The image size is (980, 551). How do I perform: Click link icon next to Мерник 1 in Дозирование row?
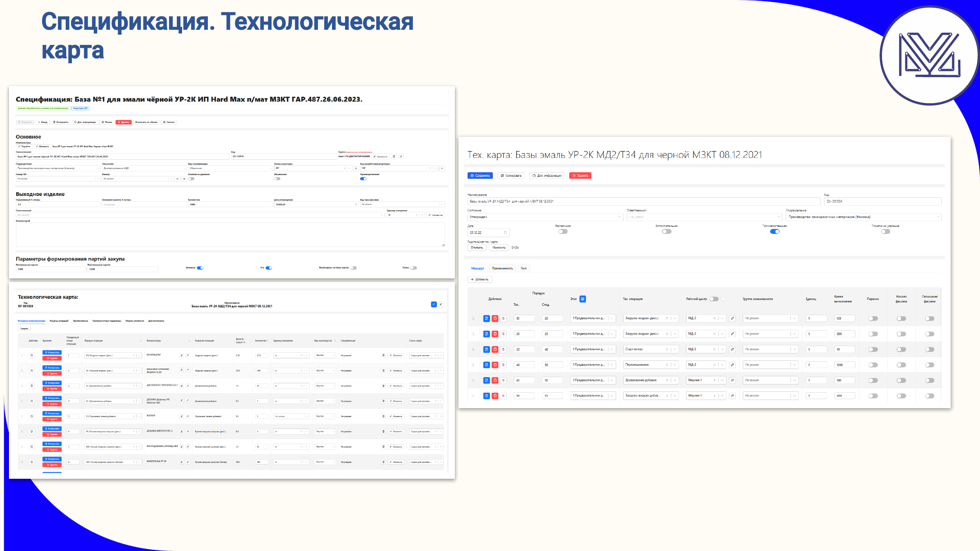tap(733, 380)
